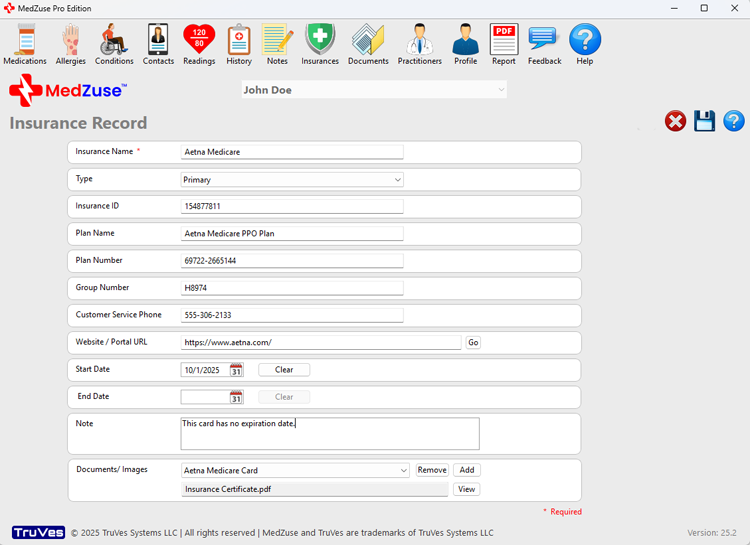The image size is (750, 545).
Task: Open the Allergies section
Action: pyautogui.click(x=70, y=44)
